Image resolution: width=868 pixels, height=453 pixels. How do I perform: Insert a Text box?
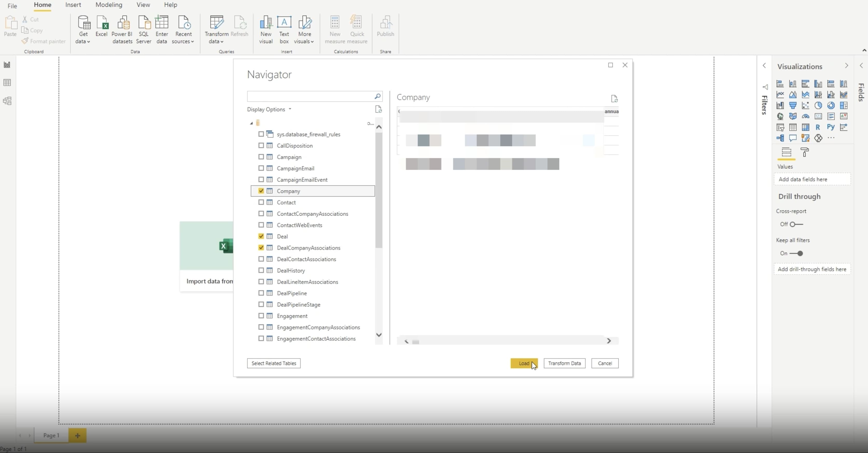point(284,30)
